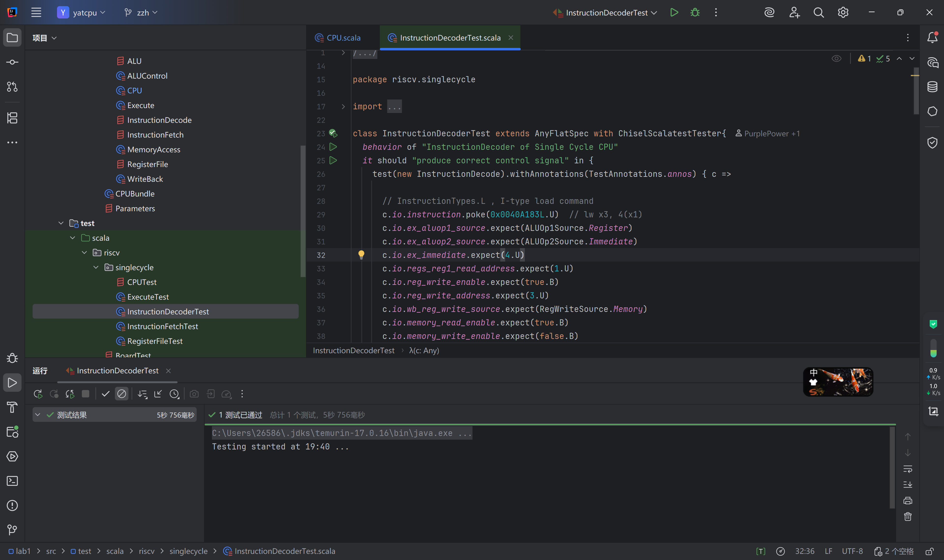944x560 pixels.
Task: Open the Commit tool window icon
Action: tap(12, 62)
